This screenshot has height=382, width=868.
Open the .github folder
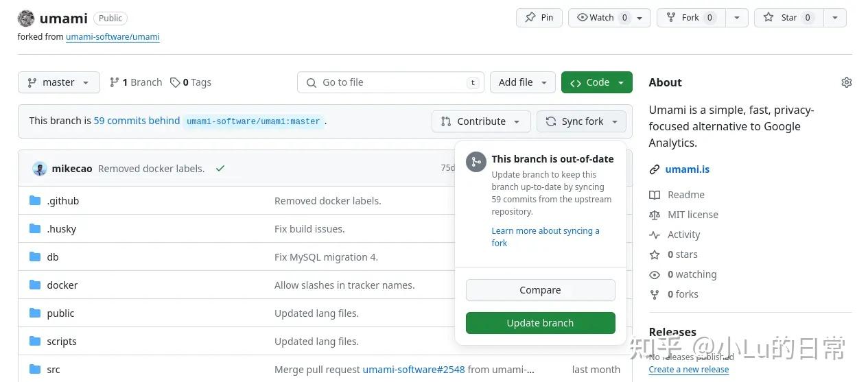point(63,201)
